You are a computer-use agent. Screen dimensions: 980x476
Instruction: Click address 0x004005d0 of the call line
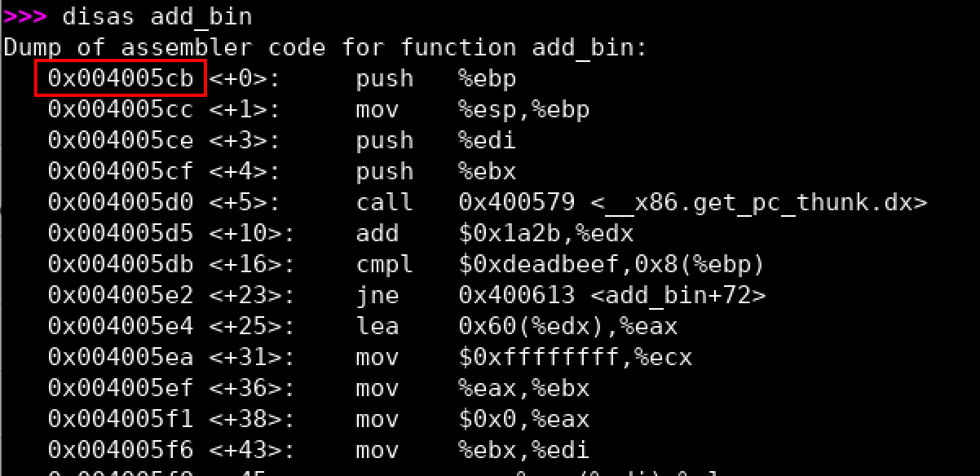pyautogui.click(x=120, y=202)
